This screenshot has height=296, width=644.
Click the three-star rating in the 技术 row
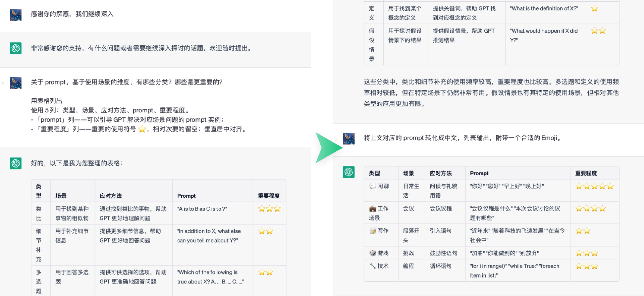(x=587, y=266)
